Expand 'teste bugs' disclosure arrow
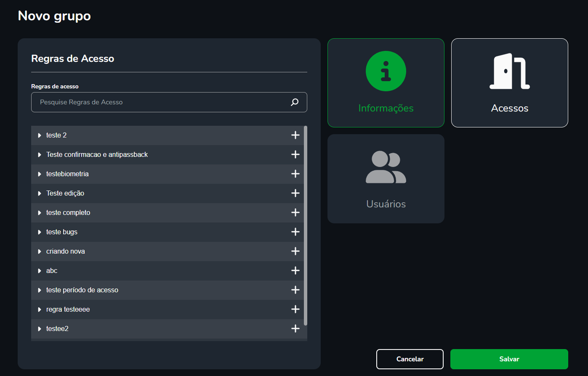Image resolution: width=588 pixels, height=376 pixels. 40,232
